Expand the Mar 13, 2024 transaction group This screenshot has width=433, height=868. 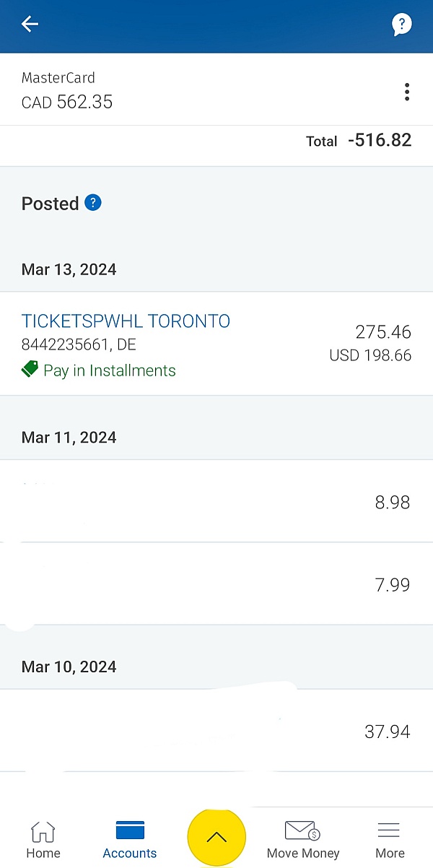coord(69,269)
